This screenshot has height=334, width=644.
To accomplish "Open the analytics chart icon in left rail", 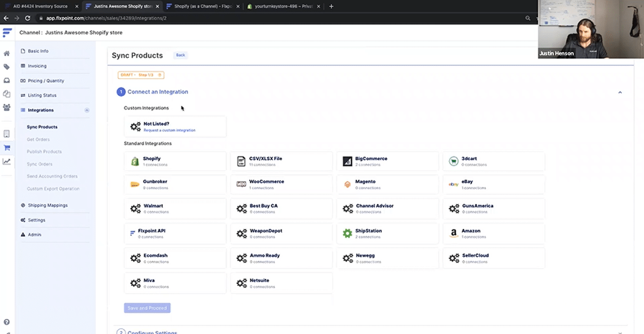I will click(6, 161).
